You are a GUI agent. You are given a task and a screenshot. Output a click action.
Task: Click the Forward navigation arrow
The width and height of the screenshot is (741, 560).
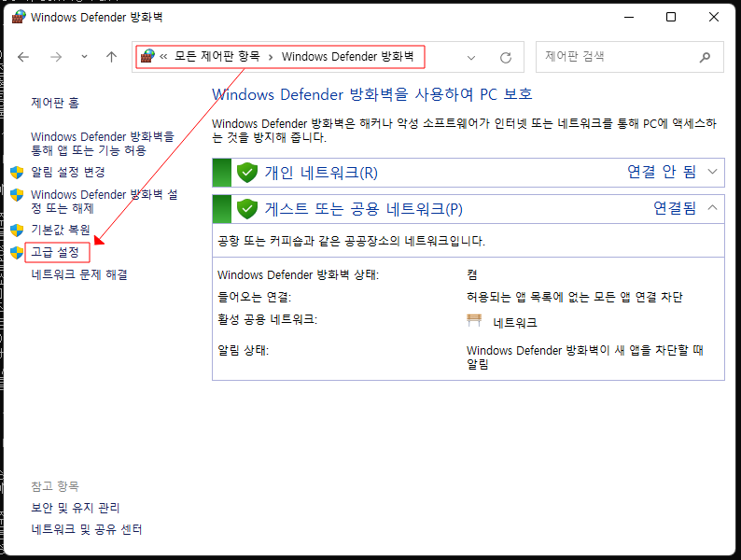click(x=56, y=57)
